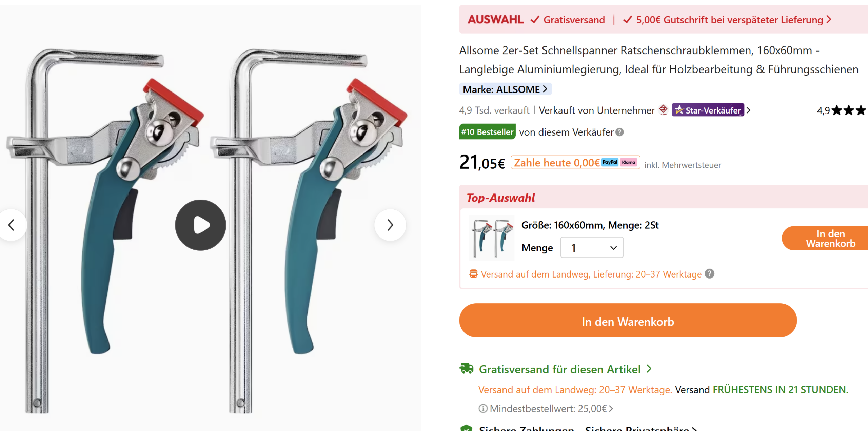This screenshot has width=868, height=431.
Task: Click the Klarna logo badge
Action: click(629, 162)
